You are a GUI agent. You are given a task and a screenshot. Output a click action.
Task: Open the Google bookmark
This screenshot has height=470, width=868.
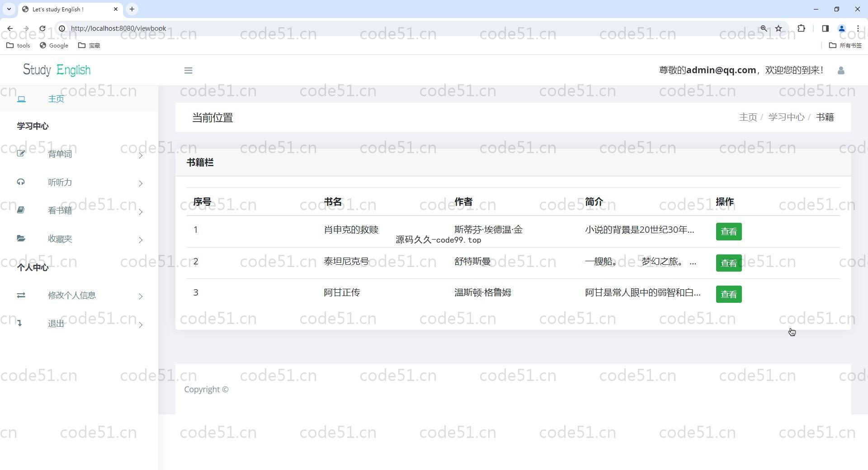tap(54, 45)
